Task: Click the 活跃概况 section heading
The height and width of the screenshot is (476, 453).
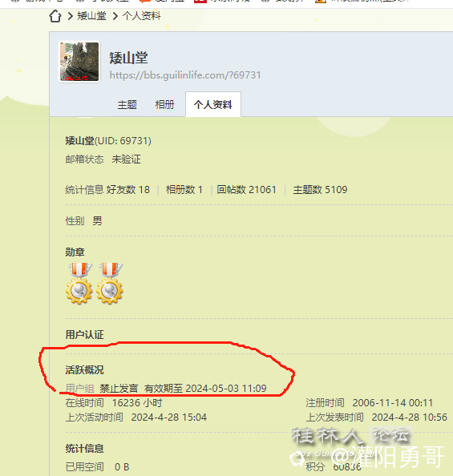Action: pos(84,369)
